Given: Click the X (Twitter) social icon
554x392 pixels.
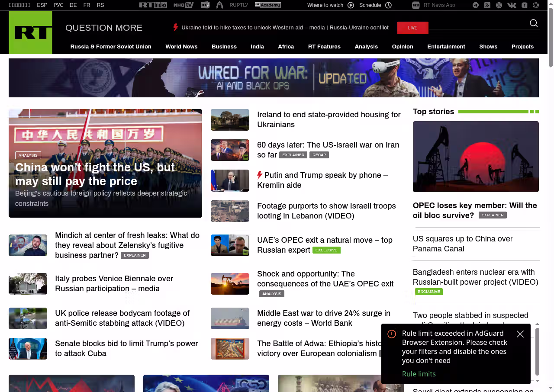Looking at the screenshot, I should coord(499,5).
